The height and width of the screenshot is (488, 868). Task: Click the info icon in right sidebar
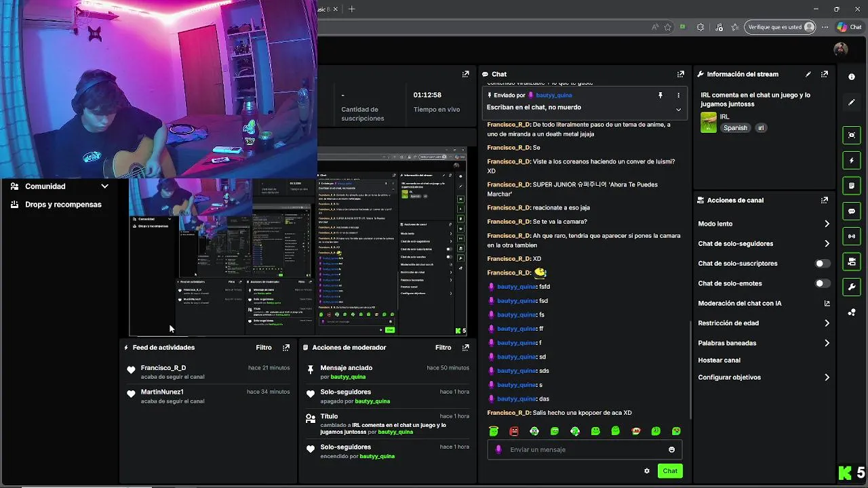pos(852,77)
